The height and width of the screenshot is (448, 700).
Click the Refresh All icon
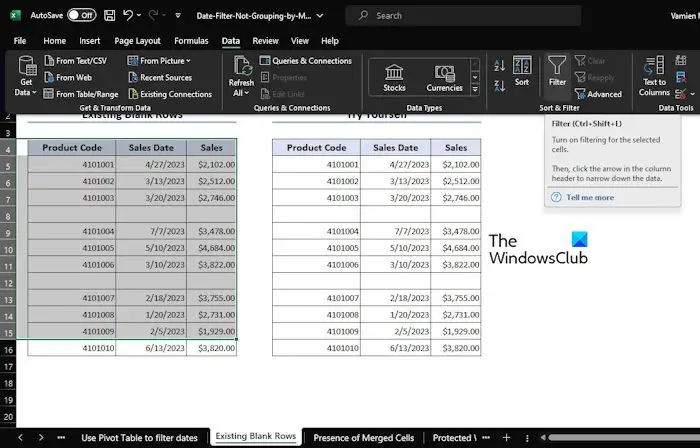click(x=242, y=66)
